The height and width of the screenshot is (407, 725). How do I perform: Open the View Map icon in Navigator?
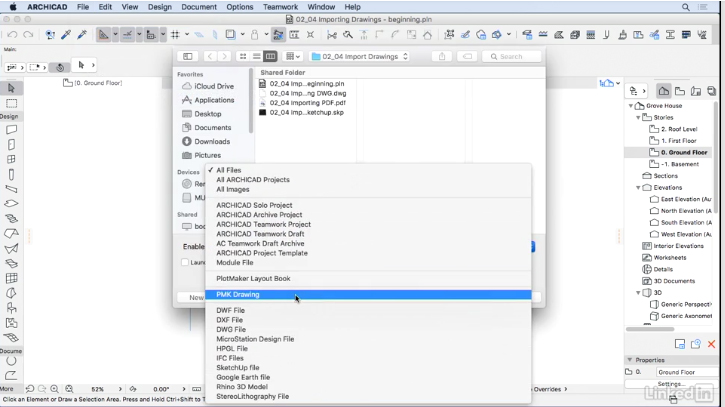680,91
